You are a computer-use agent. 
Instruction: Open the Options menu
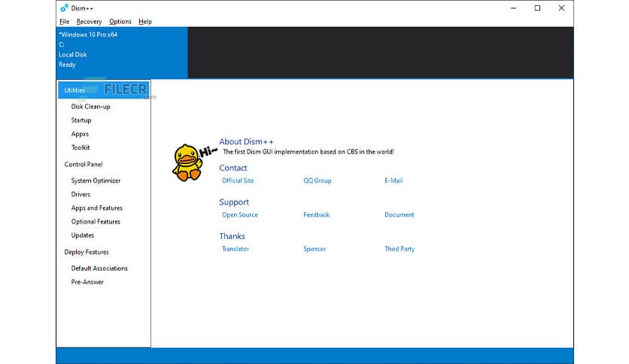120,22
